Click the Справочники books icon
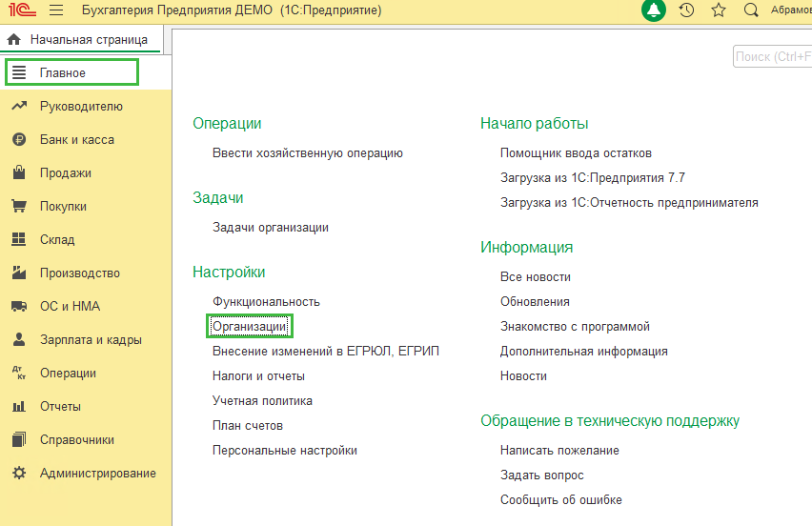The height and width of the screenshot is (526, 812). [19, 439]
